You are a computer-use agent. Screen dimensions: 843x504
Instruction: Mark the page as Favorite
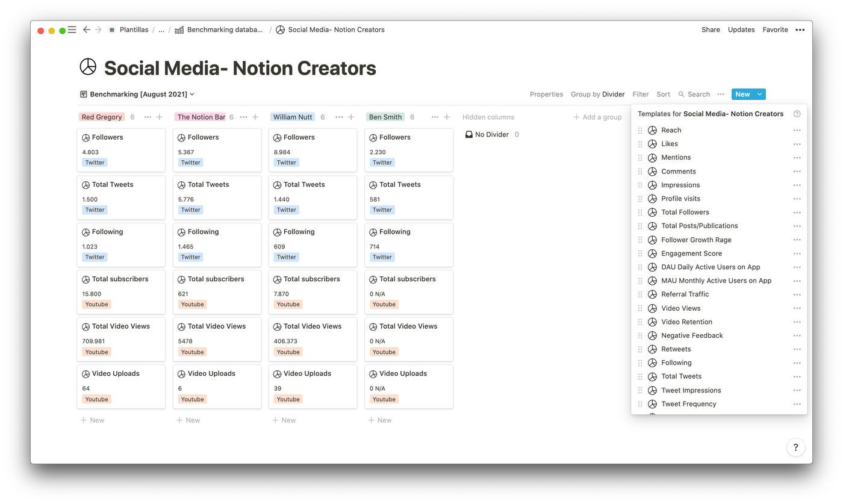tap(775, 30)
